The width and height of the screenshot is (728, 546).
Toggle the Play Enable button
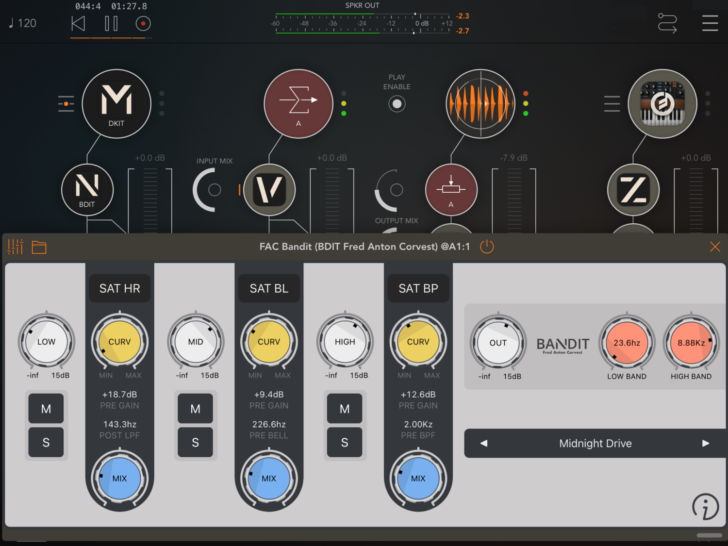point(397,104)
